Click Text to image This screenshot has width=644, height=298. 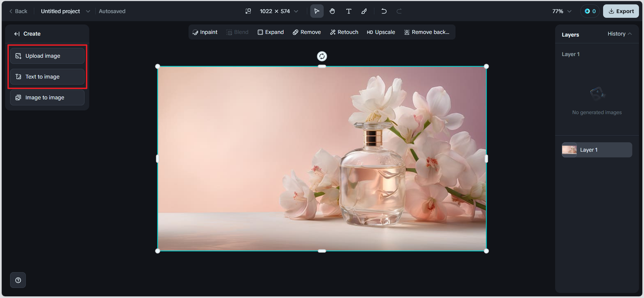[x=47, y=77]
